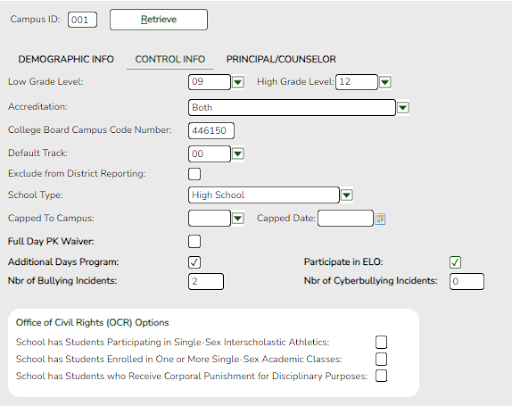This screenshot has width=512, height=406.
Task: Expand the School Type dropdown arrow
Action: pyautogui.click(x=347, y=195)
